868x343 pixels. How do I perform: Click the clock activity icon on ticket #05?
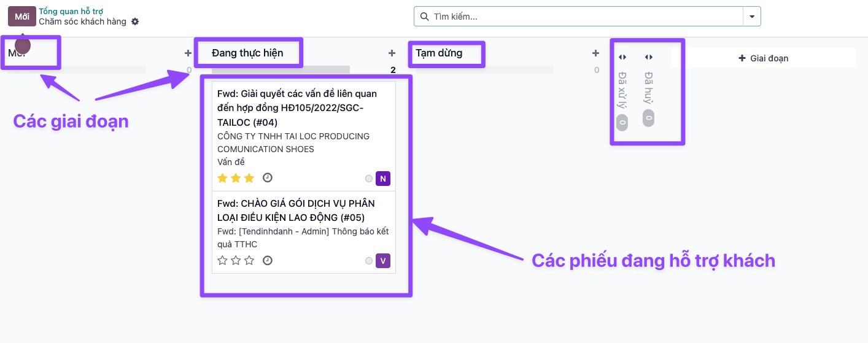(268, 260)
